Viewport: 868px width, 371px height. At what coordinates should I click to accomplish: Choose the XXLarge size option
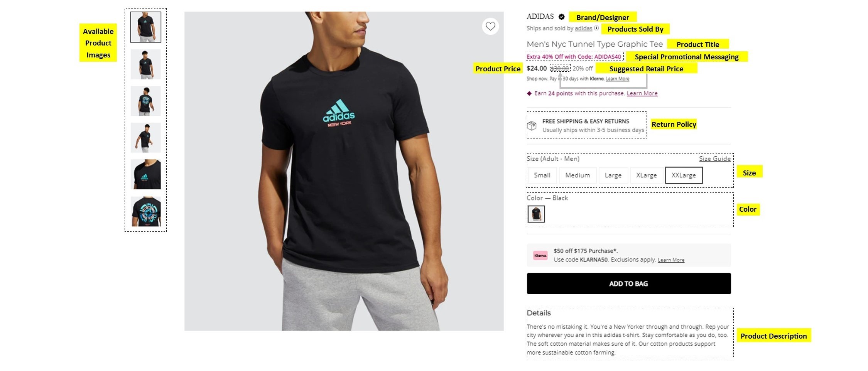[684, 175]
